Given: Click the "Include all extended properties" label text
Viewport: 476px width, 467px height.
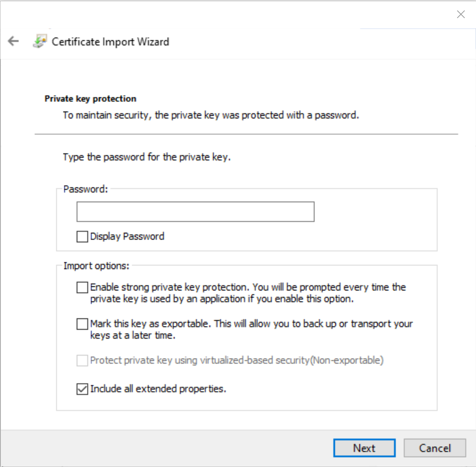Looking at the screenshot, I should point(158,389).
